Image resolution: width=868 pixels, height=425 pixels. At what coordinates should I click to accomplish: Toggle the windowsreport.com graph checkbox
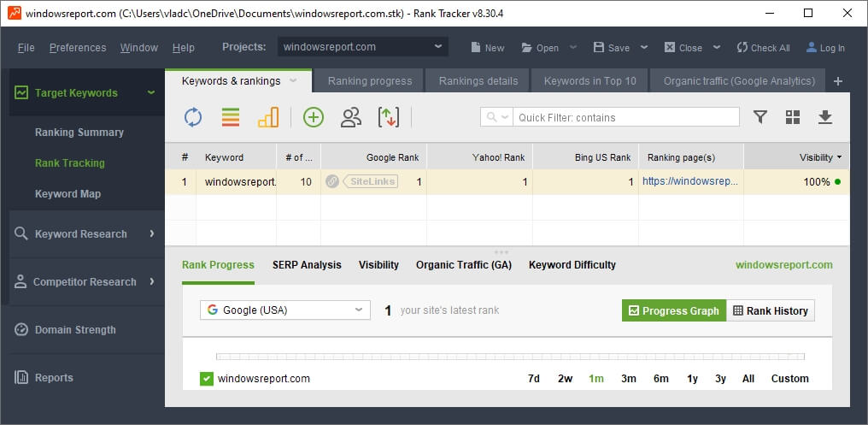[207, 379]
